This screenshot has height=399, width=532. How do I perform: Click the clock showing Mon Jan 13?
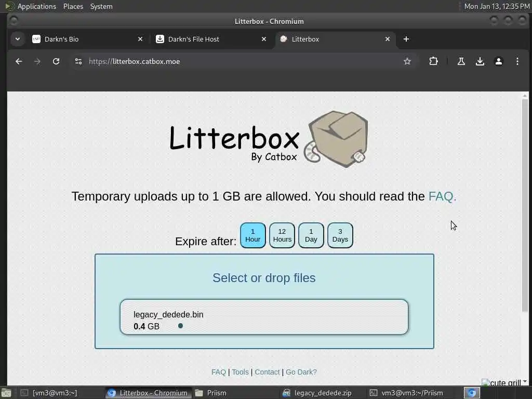click(497, 6)
